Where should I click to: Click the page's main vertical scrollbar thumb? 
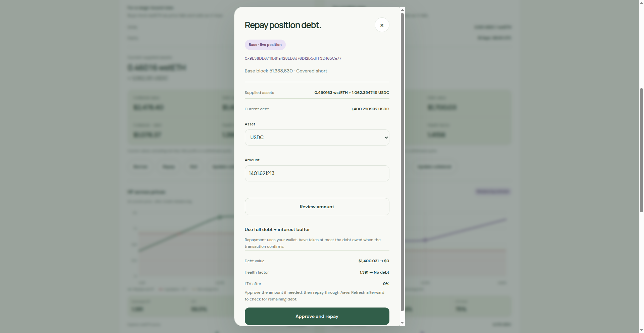point(641,150)
